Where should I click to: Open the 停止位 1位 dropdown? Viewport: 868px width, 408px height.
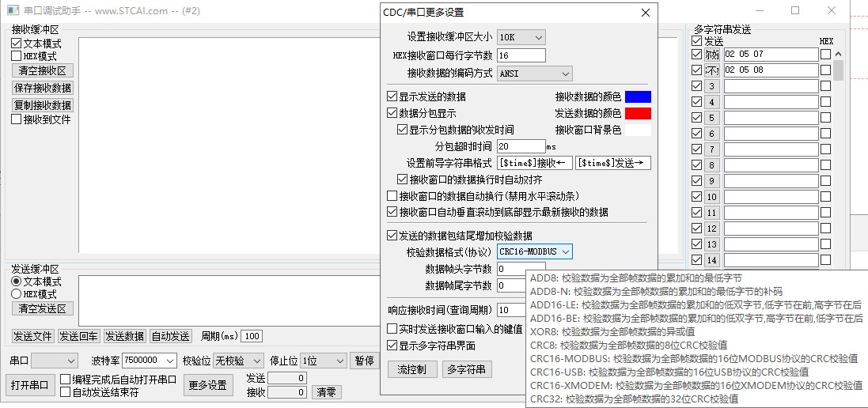point(324,361)
